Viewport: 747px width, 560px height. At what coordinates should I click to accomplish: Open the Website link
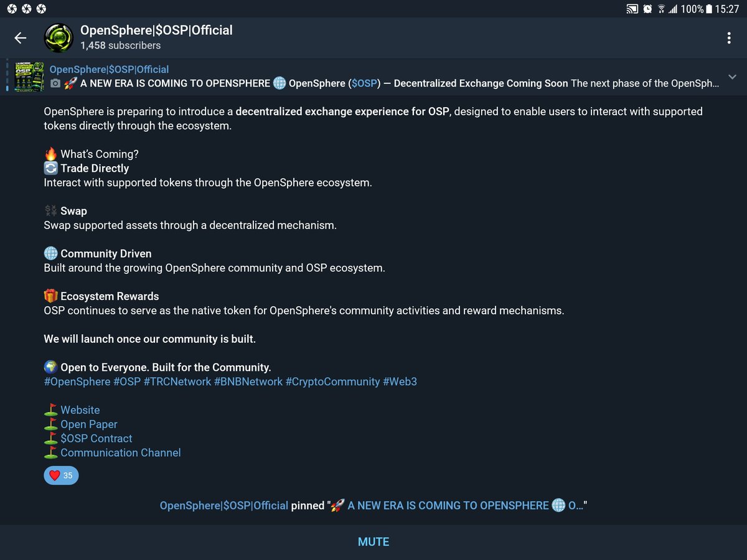80,410
